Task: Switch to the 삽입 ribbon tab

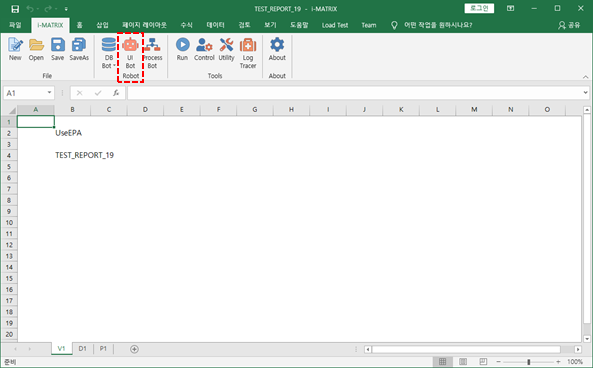Action: pyautogui.click(x=102, y=25)
